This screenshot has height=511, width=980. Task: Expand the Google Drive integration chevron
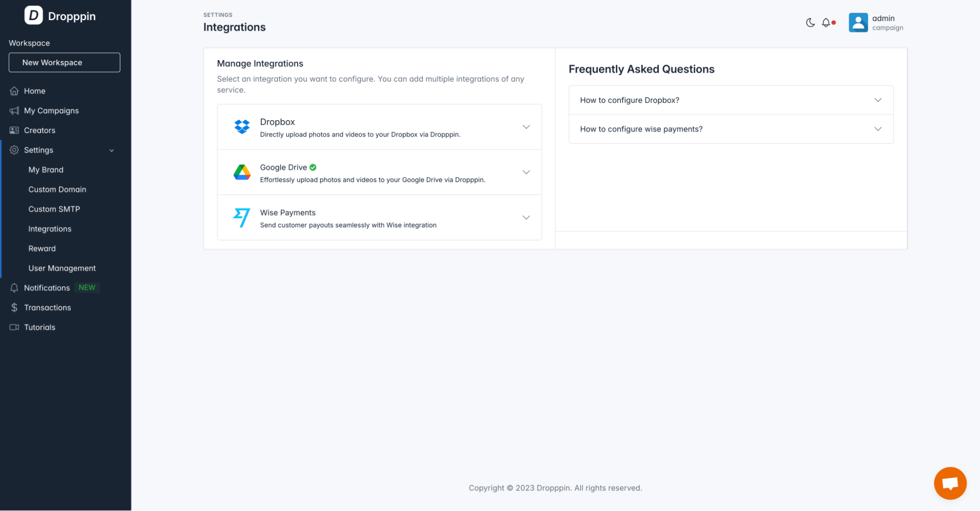[x=526, y=172]
